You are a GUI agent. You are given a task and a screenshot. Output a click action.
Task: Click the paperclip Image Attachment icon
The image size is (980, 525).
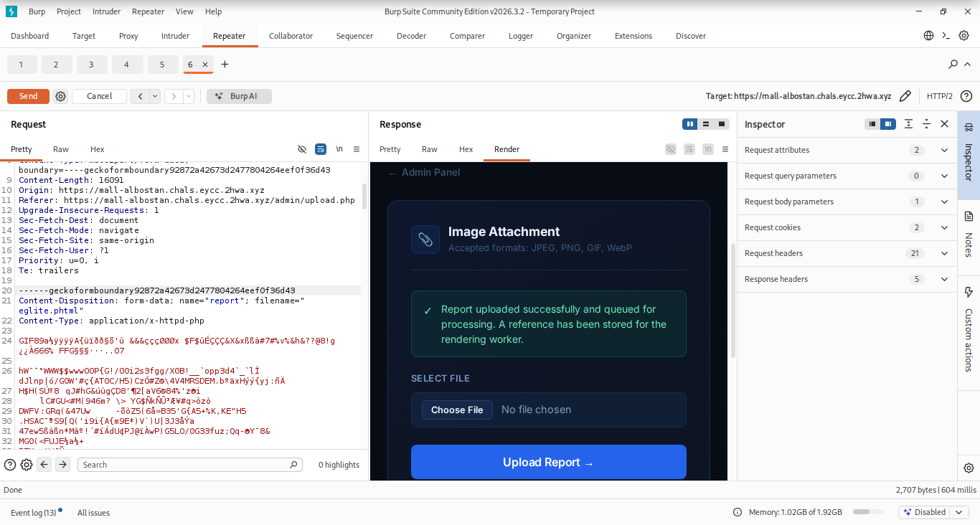[425, 240]
